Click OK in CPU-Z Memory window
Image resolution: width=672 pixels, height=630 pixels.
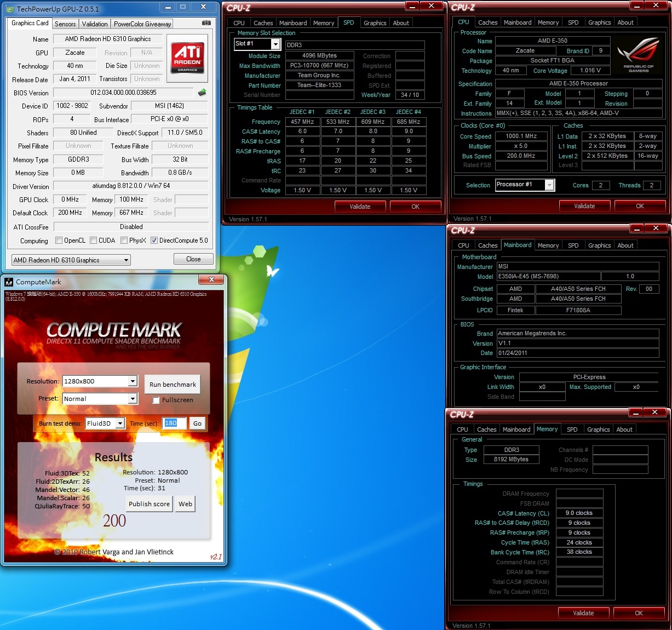[x=639, y=613]
